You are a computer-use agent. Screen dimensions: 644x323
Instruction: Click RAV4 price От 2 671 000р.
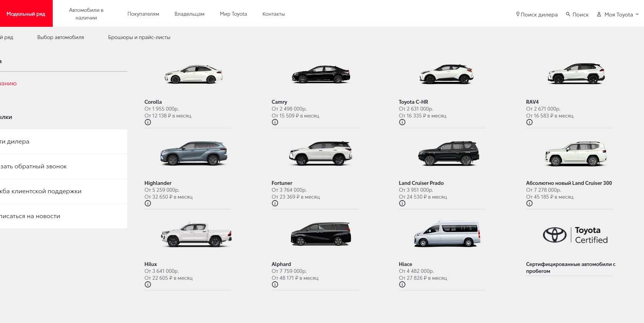[543, 109]
